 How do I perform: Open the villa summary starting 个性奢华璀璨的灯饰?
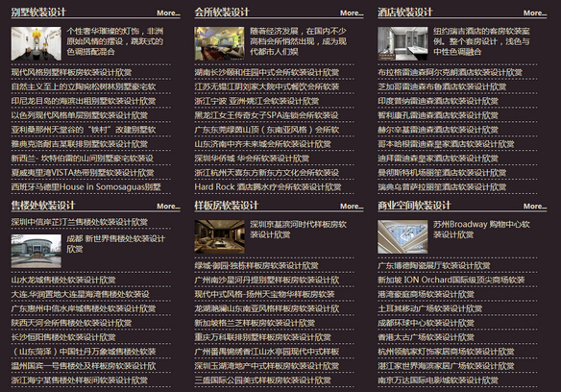pos(115,41)
